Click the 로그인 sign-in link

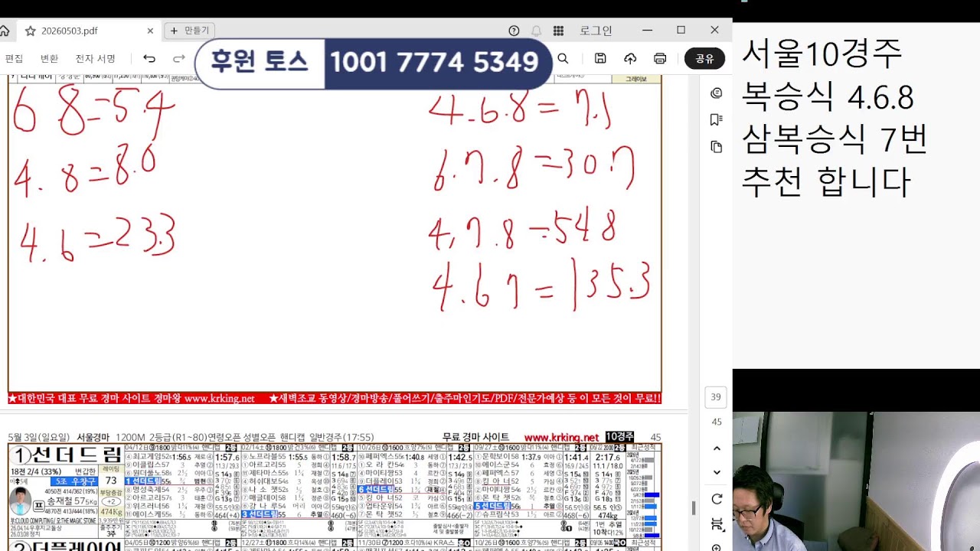[596, 31]
